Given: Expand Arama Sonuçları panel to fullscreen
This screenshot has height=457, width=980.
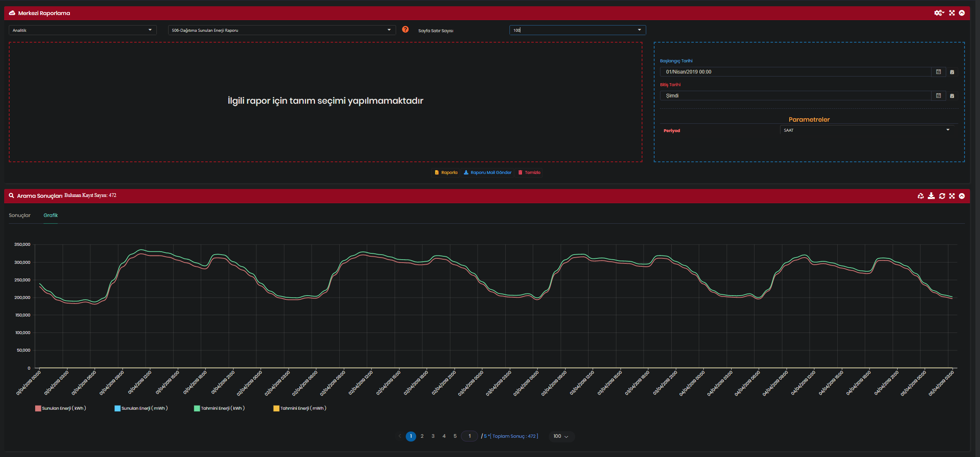Looking at the screenshot, I should [x=952, y=196].
